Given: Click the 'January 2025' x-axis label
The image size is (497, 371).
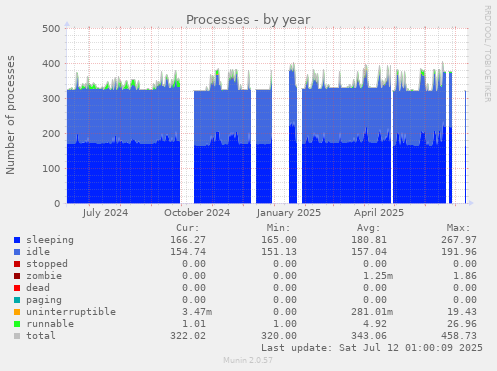Looking at the screenshot, I should 289,213.
